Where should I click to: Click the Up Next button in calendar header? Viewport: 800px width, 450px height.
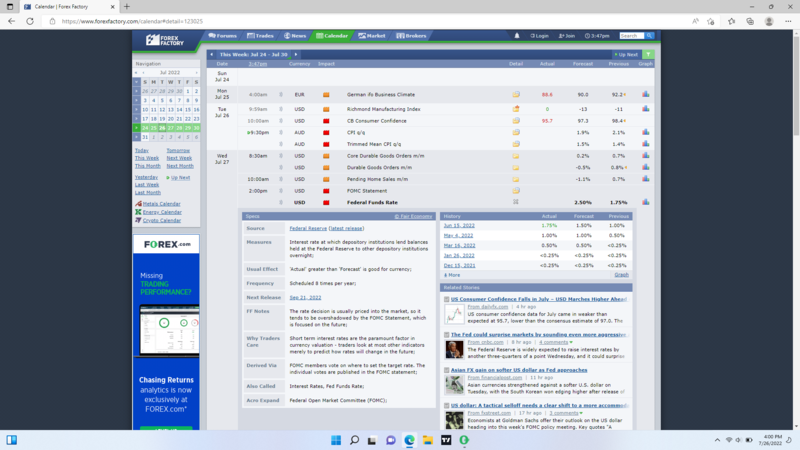click(x=626, y=54)
